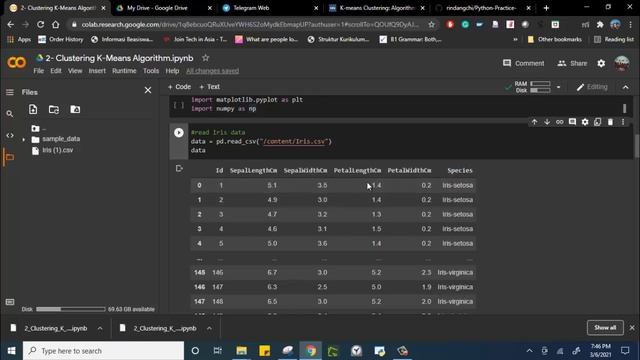Open the Edit menu
Image resolution: width=640 pixels, height=360 pixels.
[x=56, y=71]
